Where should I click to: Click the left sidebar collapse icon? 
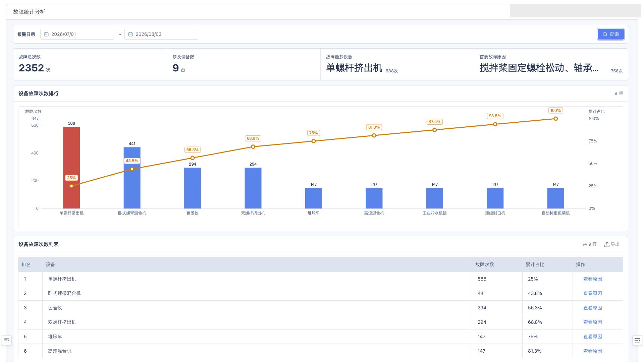point(7,340)
